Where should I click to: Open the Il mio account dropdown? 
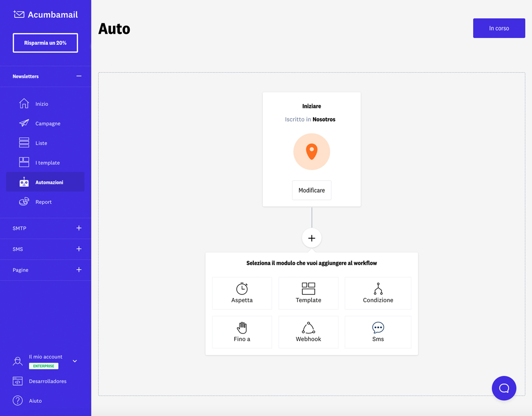(x=74, y=361)
